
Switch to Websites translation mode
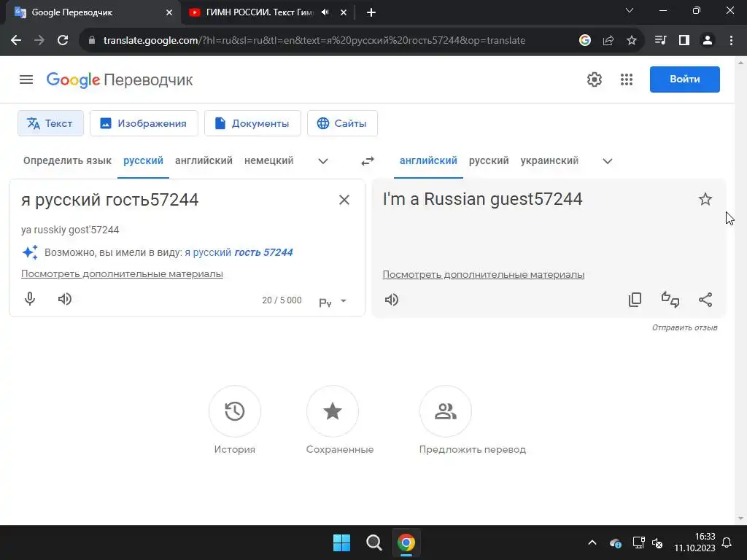(x=343, y=123)
